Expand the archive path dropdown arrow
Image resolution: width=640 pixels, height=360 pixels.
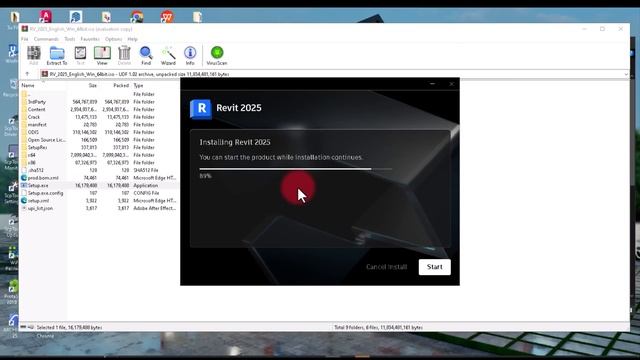tap(626, 74)
